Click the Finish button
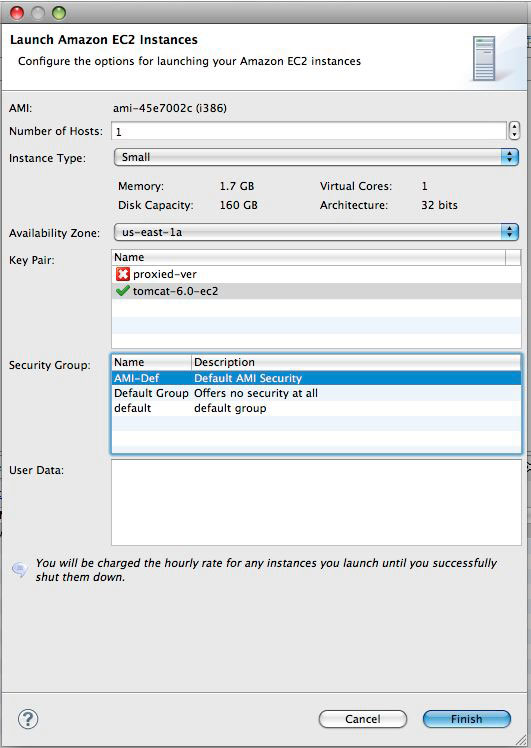Image resolution: width=531 pixels, height=748 pixels. (467, 719)
